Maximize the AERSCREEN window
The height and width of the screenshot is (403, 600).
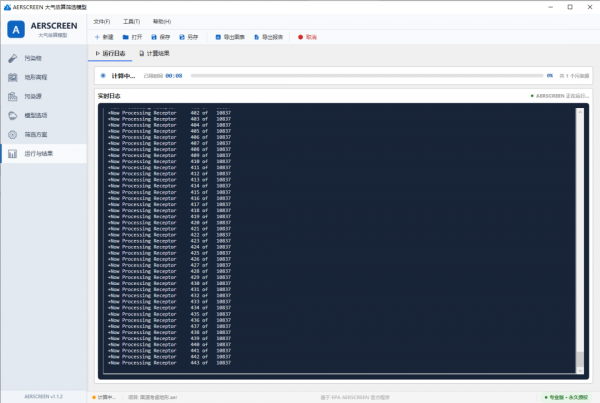[570, 7]
